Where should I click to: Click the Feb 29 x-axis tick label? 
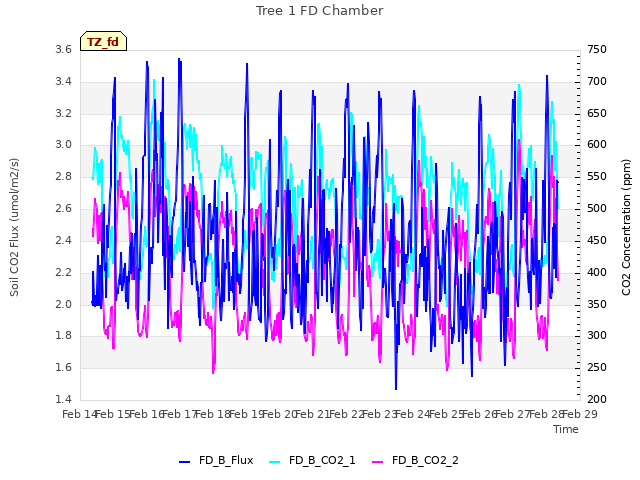[580, 414]
